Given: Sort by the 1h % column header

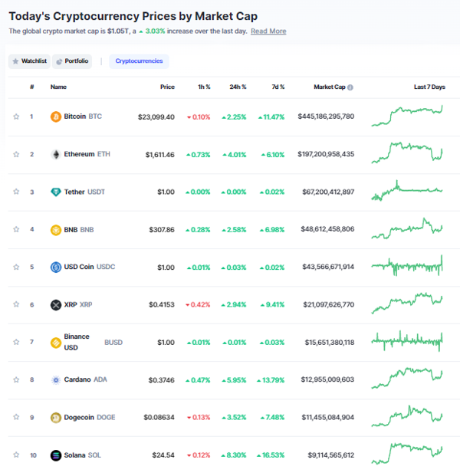Looking at the screenshot, I should pos(204,87).
